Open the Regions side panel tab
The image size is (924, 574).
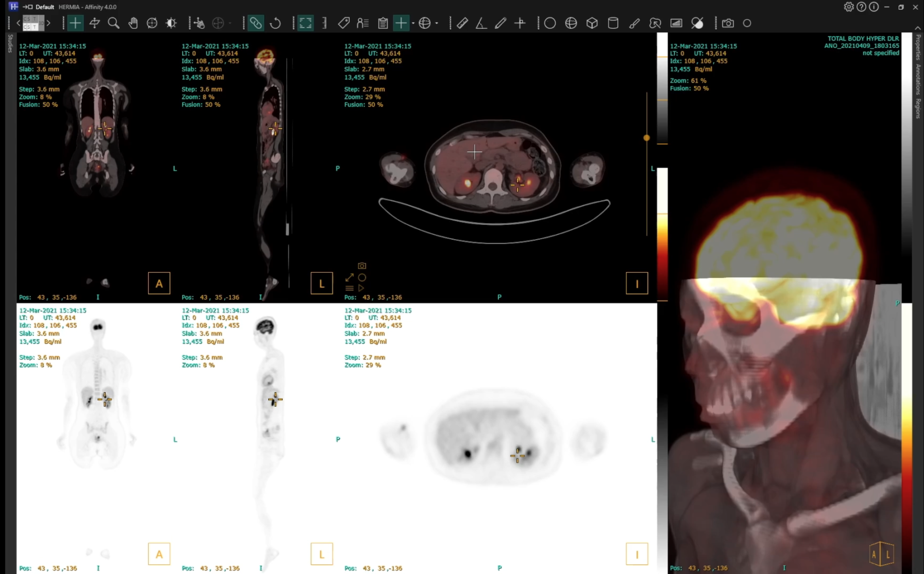[918, 108]
